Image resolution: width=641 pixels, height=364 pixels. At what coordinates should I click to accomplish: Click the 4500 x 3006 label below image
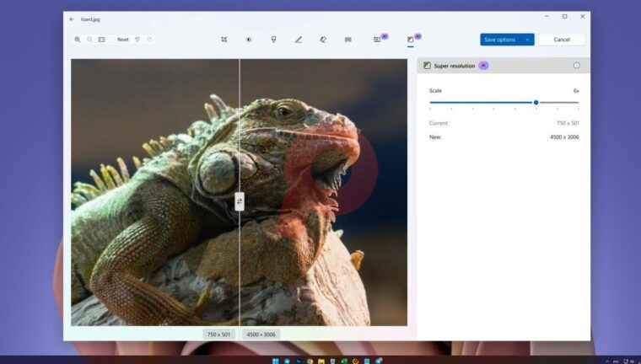click(x=261, y=335)
